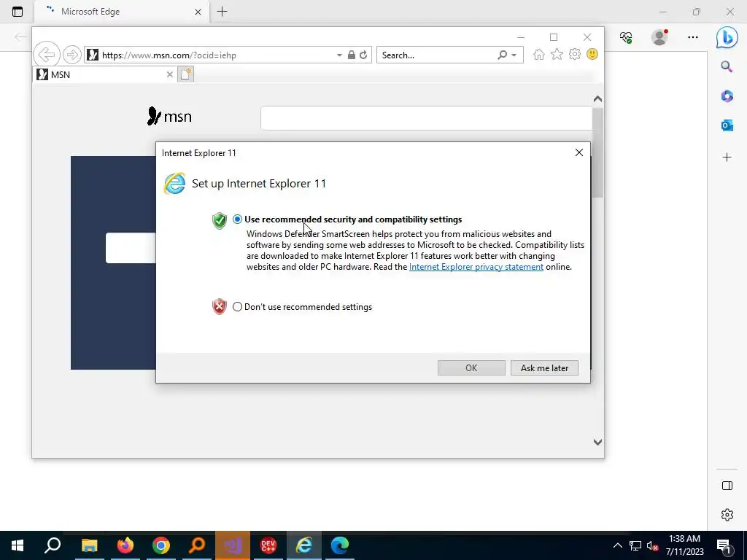Show hidden system tray icons
Image resolution: width=747 pixels, height=560 pixels.
pyautogui.click(x=617, y=545)
